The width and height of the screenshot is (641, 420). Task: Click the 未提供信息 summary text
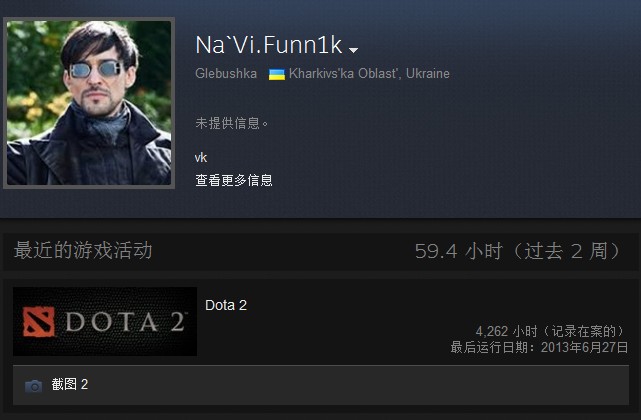232,123
